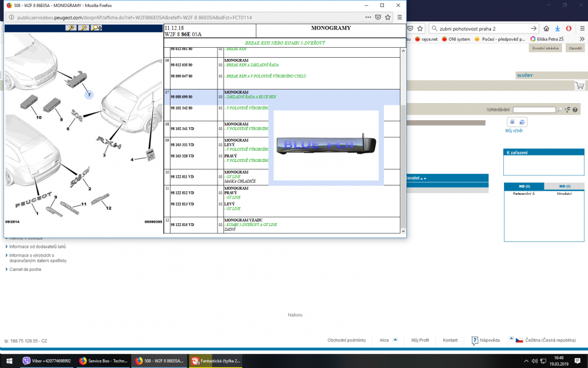Click the first list icon above Můj výběr
The width and height of the screenshot is (588, 368).
click(x=513, y=122)
